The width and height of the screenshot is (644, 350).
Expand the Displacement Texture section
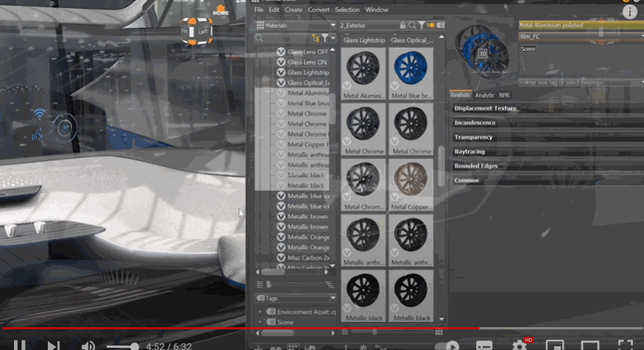click(485, 108)
